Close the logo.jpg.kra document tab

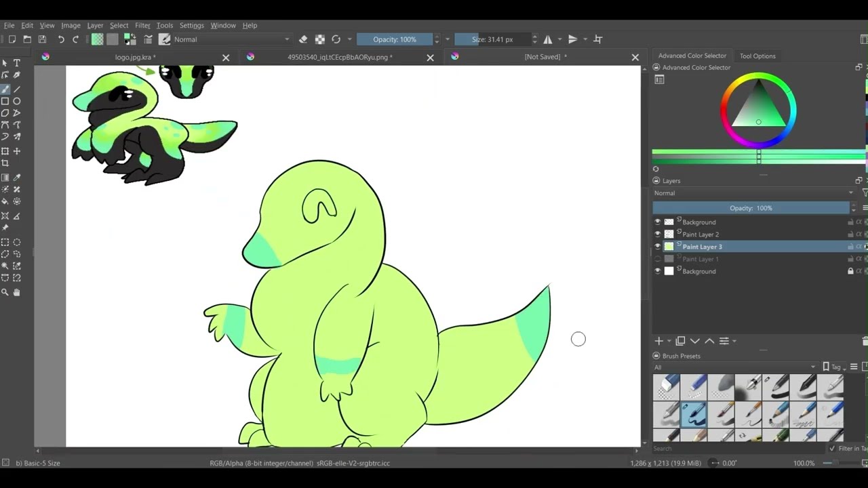coord(226,58)
